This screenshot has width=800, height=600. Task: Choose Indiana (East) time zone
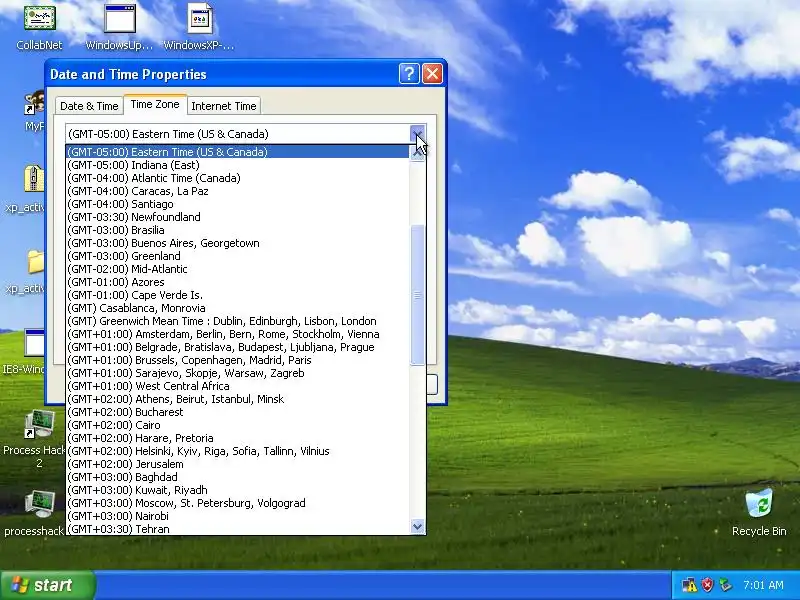[x=238, y=165]
